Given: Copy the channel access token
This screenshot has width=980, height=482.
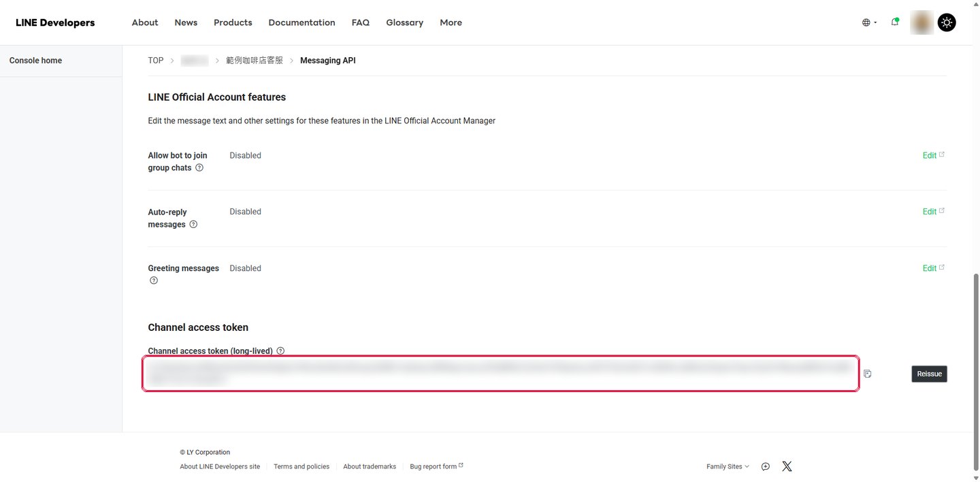Looking at the screenshot, I should [868, 374].
